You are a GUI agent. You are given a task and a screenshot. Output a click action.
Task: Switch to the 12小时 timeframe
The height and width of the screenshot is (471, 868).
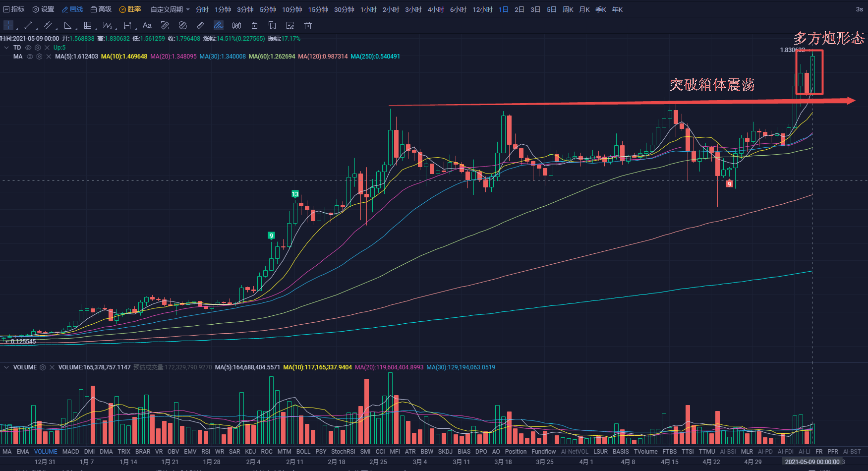click(482, 9)
